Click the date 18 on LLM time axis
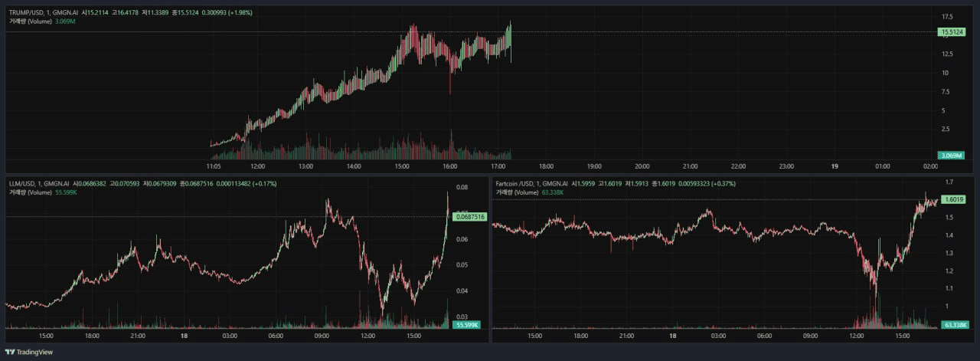980x361 pixels. pyautogui.click(x=184, y=336)
